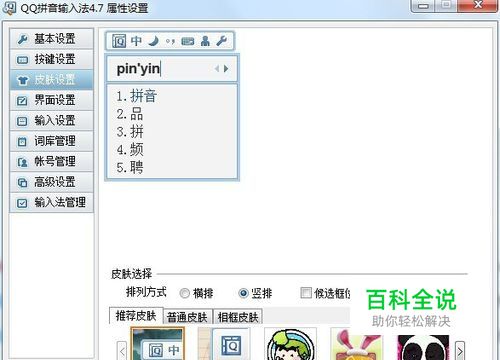The height and width of the screenshot is (360, 500).
Task: Select candidate 4. 频
Action: click(130, 149)
